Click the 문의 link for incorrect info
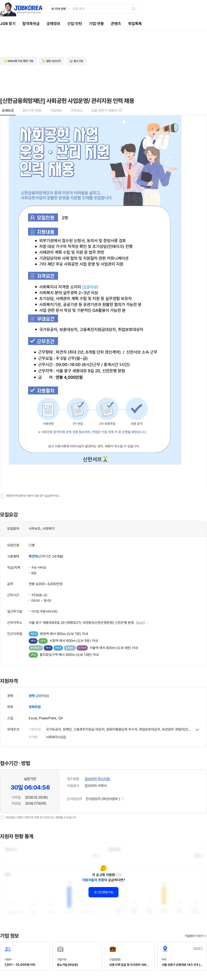The width and height of the screenshot is (207, 980). 47,496
